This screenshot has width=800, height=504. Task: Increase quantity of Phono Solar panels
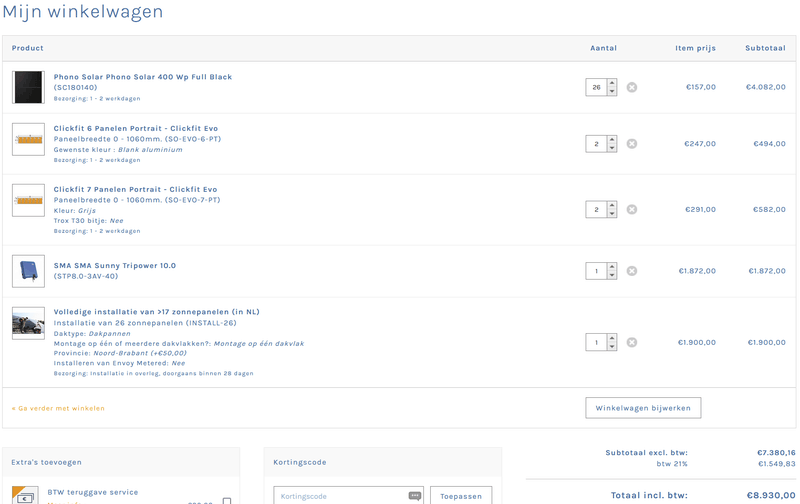[612, 83]
